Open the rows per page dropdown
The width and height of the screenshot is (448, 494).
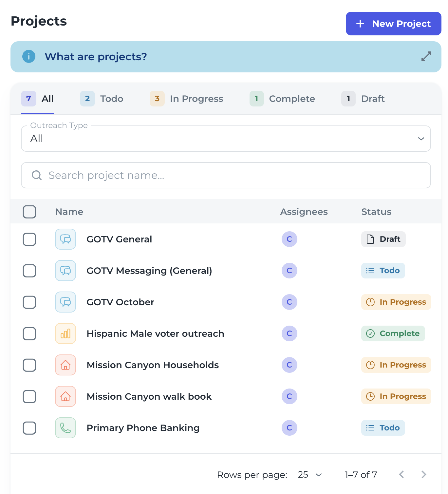pyautogui.click(x=310, y=475)
